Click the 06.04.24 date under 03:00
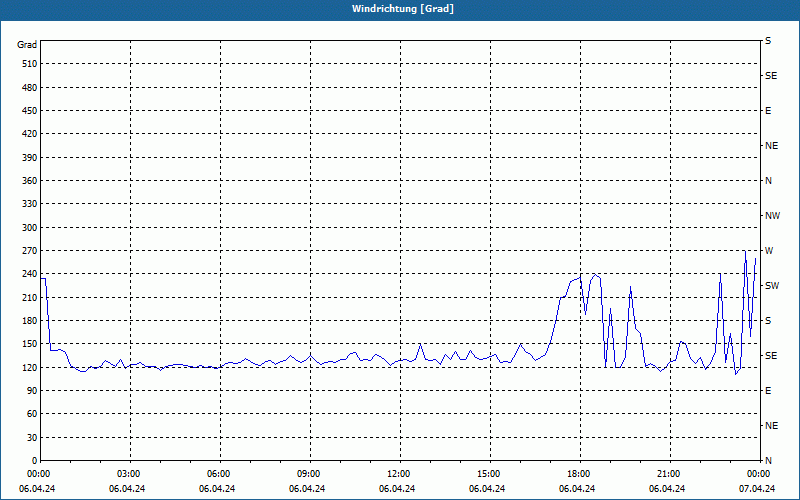This screenshot has width=800, height=500. [127, 489]
